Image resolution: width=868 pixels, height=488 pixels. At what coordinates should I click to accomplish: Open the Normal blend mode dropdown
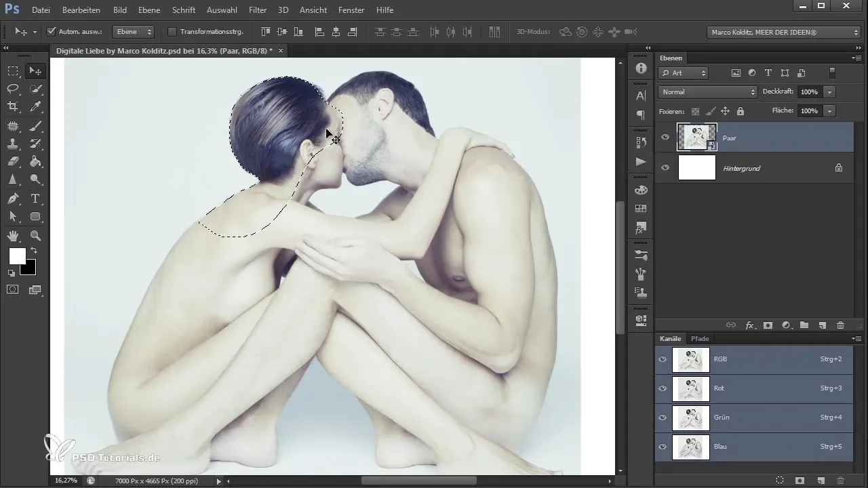click(707, 91)
